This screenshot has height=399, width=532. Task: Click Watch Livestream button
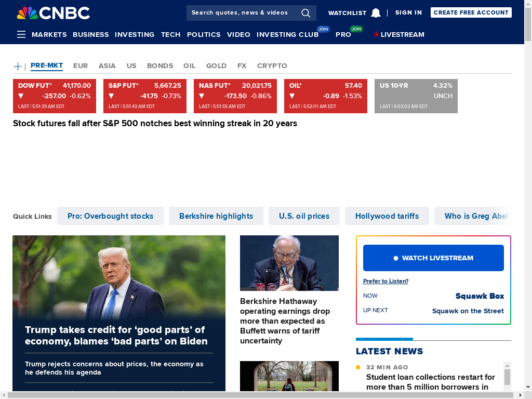[x=434, y=258]
